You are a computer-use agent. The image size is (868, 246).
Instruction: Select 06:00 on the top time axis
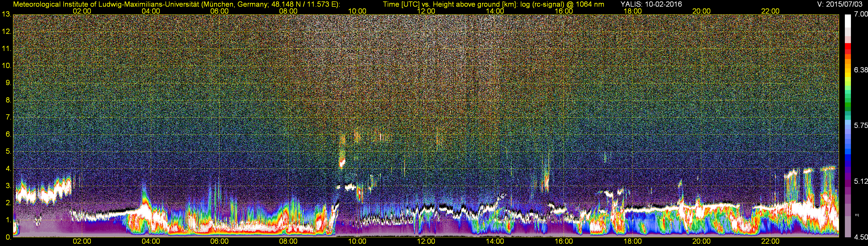(219, 11)
